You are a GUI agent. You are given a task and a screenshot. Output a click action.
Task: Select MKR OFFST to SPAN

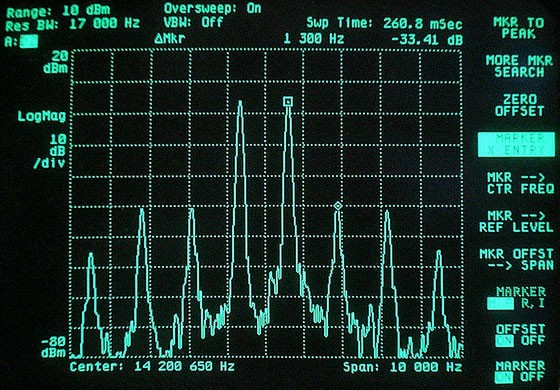[516, 260]
